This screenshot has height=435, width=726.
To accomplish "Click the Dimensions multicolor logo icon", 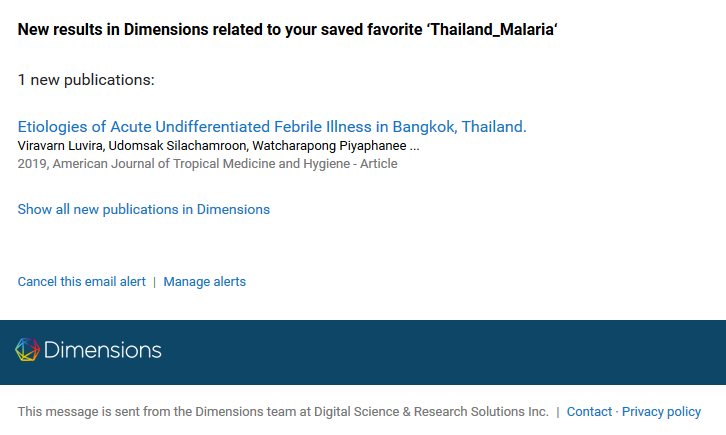I will 28,350.
